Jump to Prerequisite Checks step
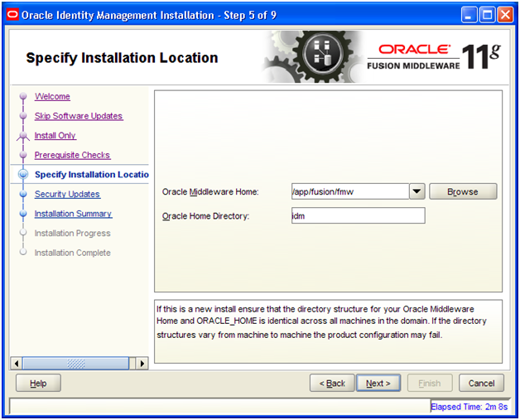The width and height of the screenshot is (520, 420). click(x=72, y=155)
